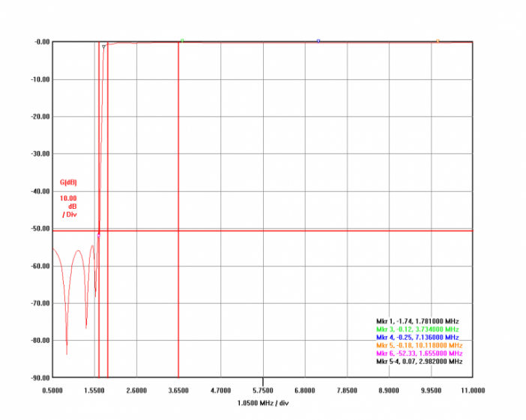
Task: Select the green Marker 3 at trace top
Action: point(182,41)
